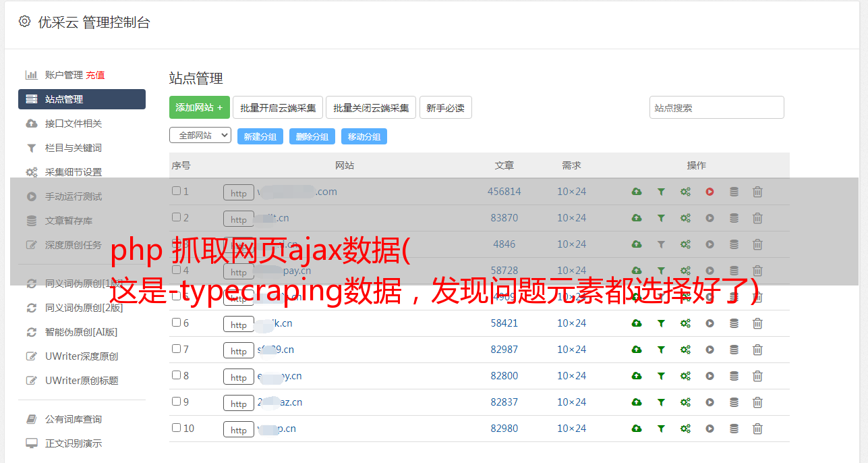Open the gears settings icon in row 10
Screen dimensions: 868x463
point(685,429)
